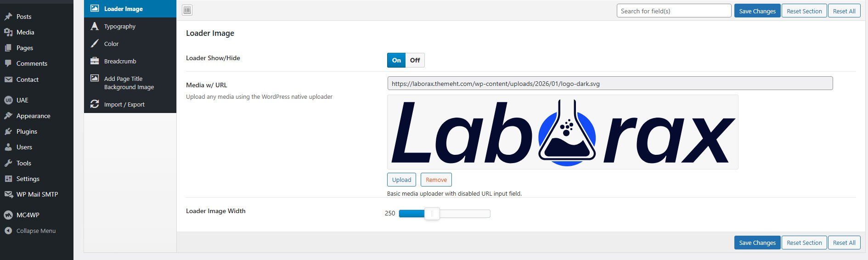
Task: Click the Loader Image Width slider handle
Action: pos(432,213)
